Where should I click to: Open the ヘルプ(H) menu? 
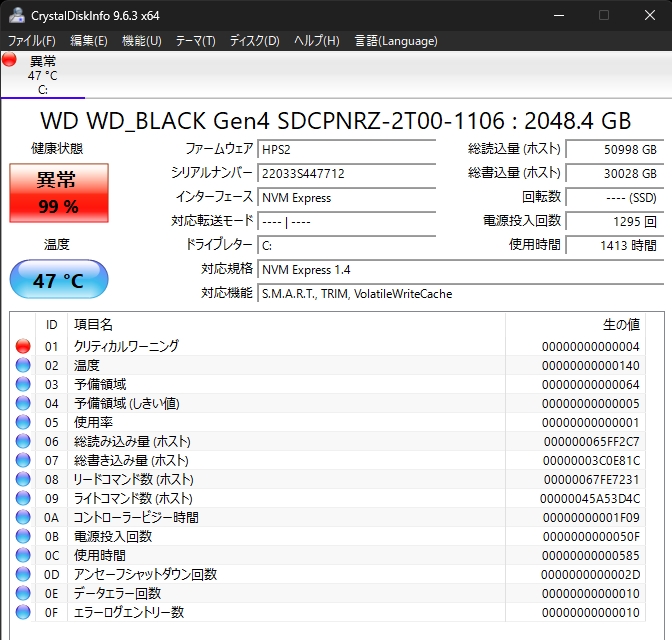(x=317, y=41)
